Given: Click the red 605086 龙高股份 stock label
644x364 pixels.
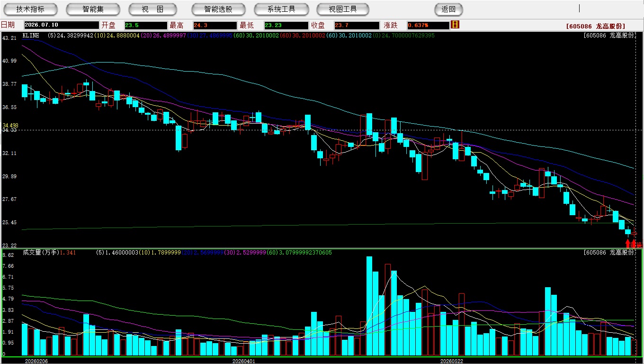Looking at the screenshot, I should (596, 26).
